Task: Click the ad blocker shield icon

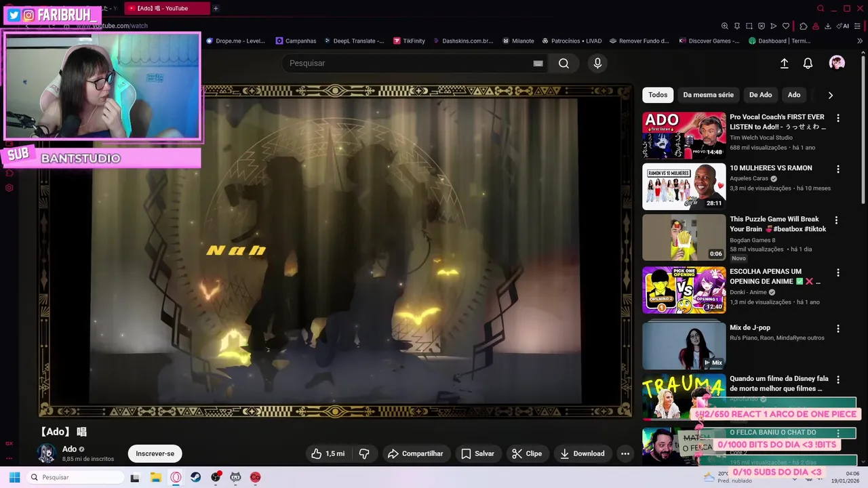Action: pos(762,26)
